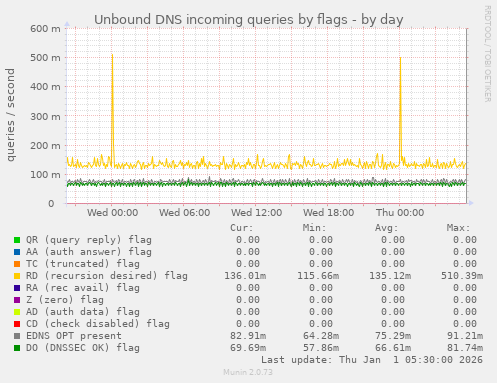Click the 'Z (zero) flag' label
Image resolution: width=497 pixels, height=383 pixels.
point(65,300)
